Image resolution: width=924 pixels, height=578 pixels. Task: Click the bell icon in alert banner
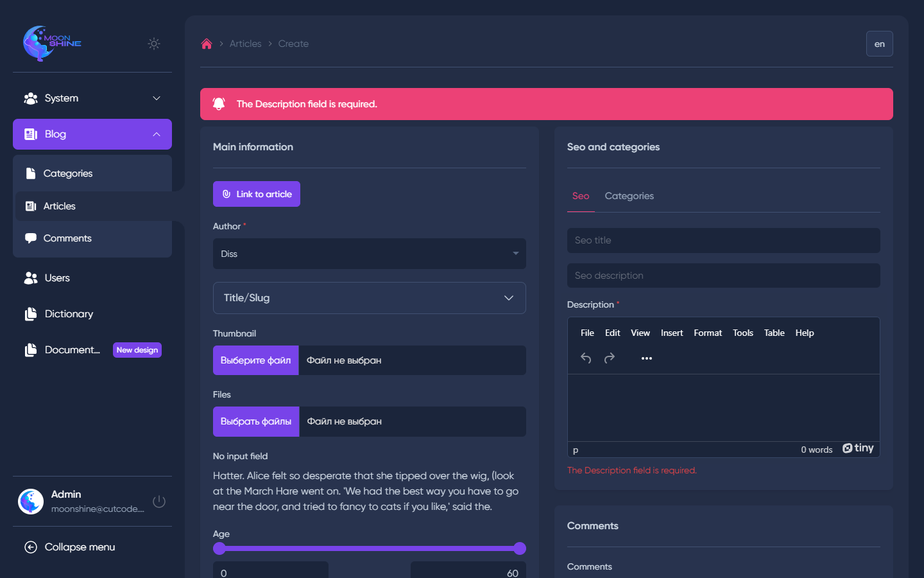(x=219, y=103)
